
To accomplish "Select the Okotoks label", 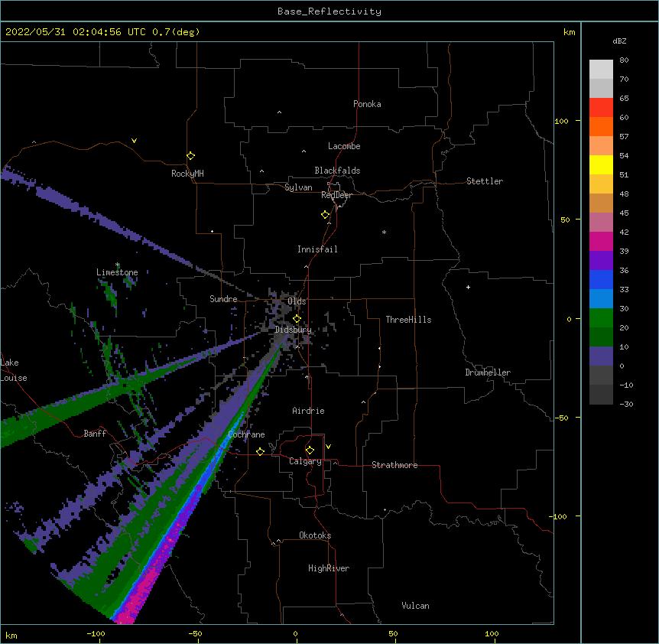I will (x=315, y=535).
